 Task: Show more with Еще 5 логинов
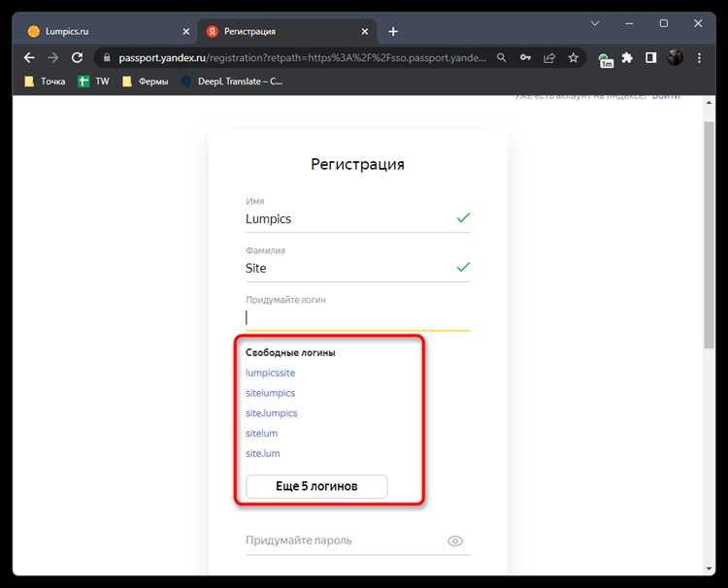(316, 486)
